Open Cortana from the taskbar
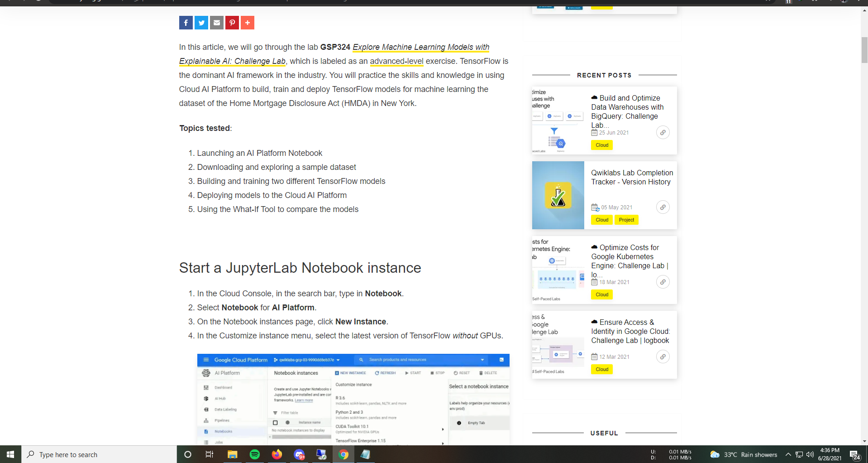 pos(188,454)
